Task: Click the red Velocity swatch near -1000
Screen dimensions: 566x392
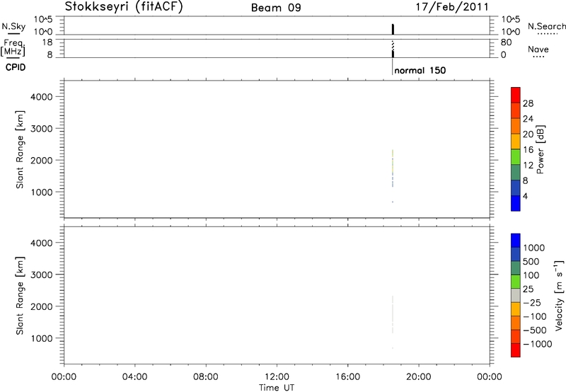Action: [x=516, y=350]
